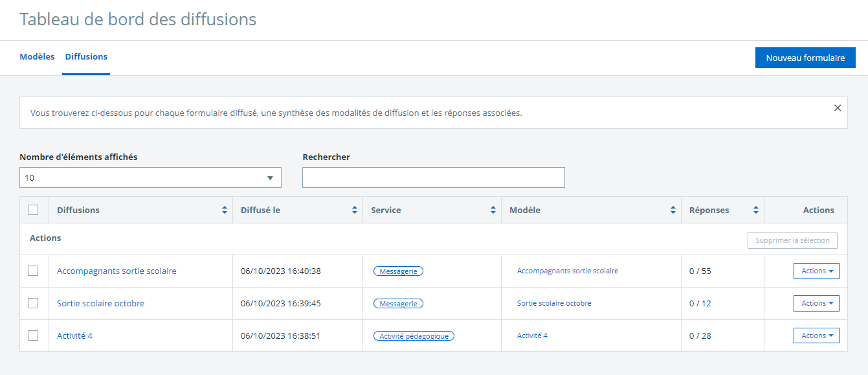Check the Accompagnants sortie scolaire row checkbox
Viewport: 868px width, 375px height.
click(33, 271)
